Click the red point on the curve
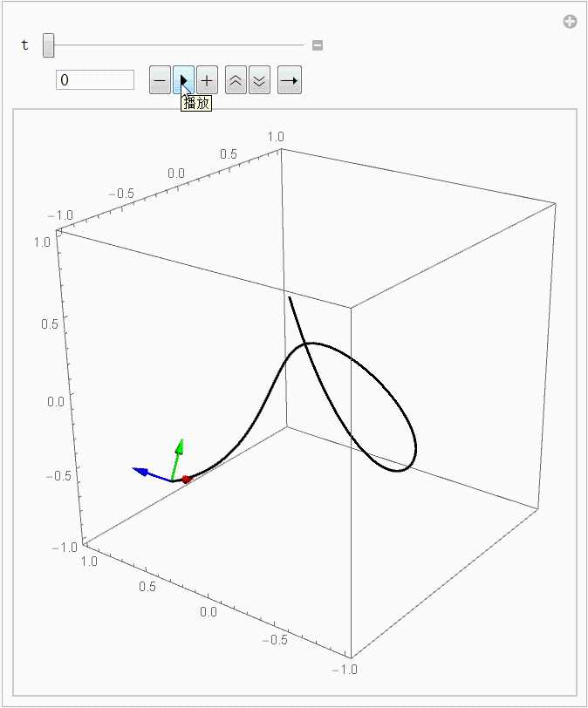 [186, 479]
